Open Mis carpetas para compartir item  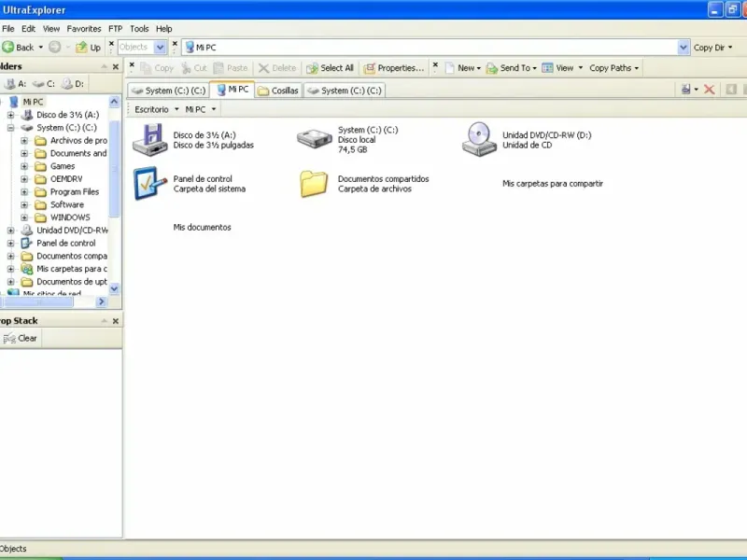pyautogui.click(x=553, y=184)
